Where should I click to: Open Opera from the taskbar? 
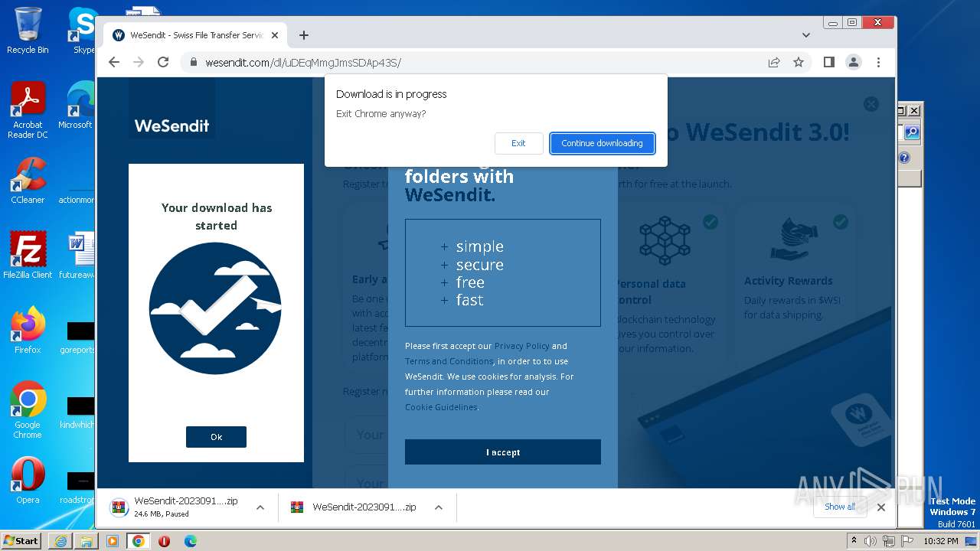pos(164,541)
